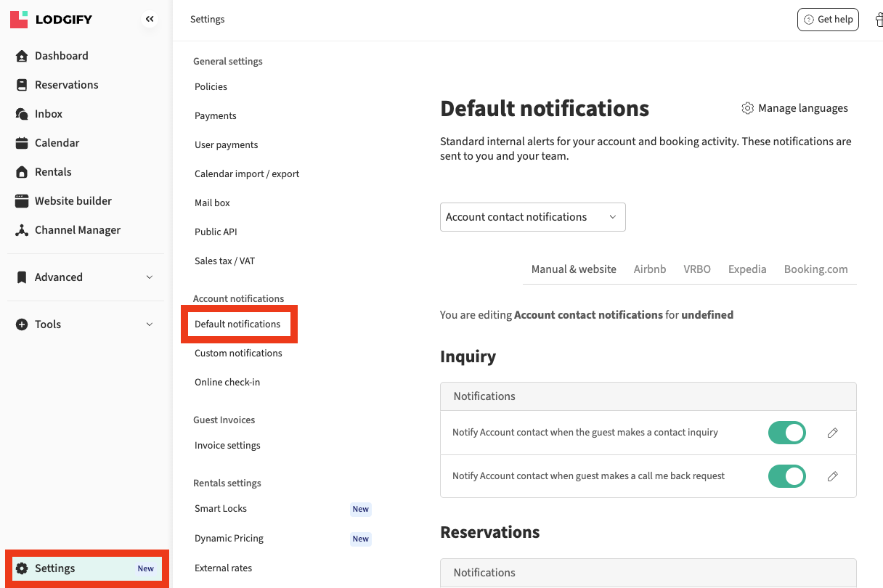Disable contact inquiry notification toggle
The width and height of the screenshot is (883, 588).
(787, 433)
